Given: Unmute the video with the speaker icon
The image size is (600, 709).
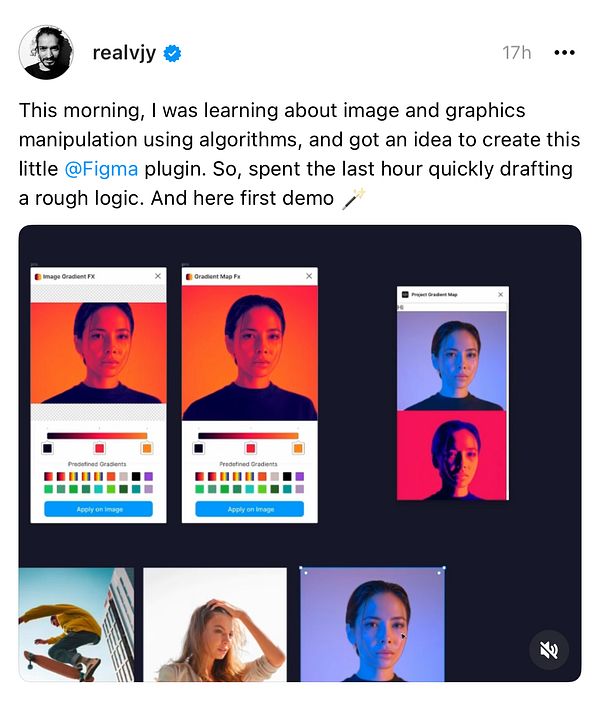Looking at the screenshot, I should click(549, 650).
